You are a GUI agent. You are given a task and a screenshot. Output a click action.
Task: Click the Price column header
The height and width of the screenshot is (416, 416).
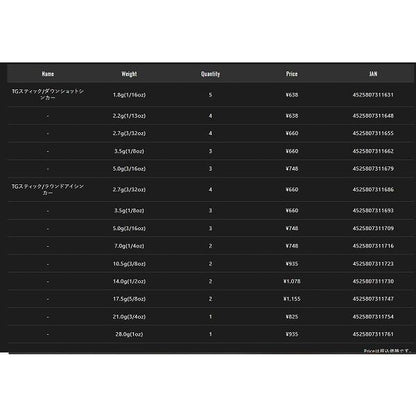[292, 74]
